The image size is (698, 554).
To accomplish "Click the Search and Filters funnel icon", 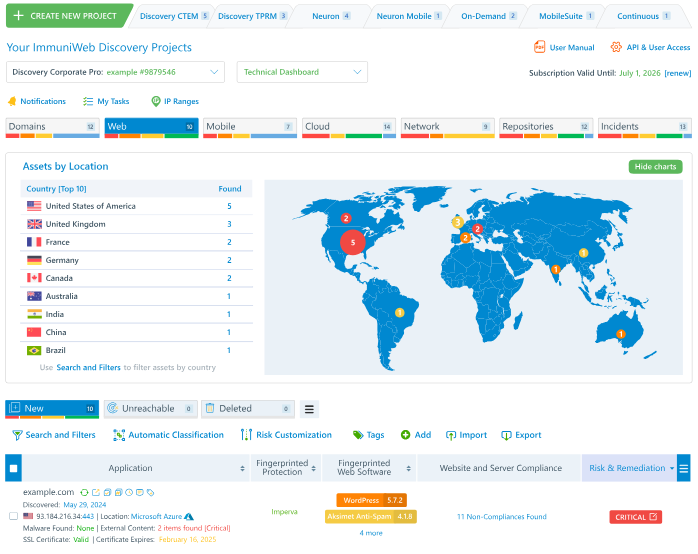I will (x=17, y=435).
